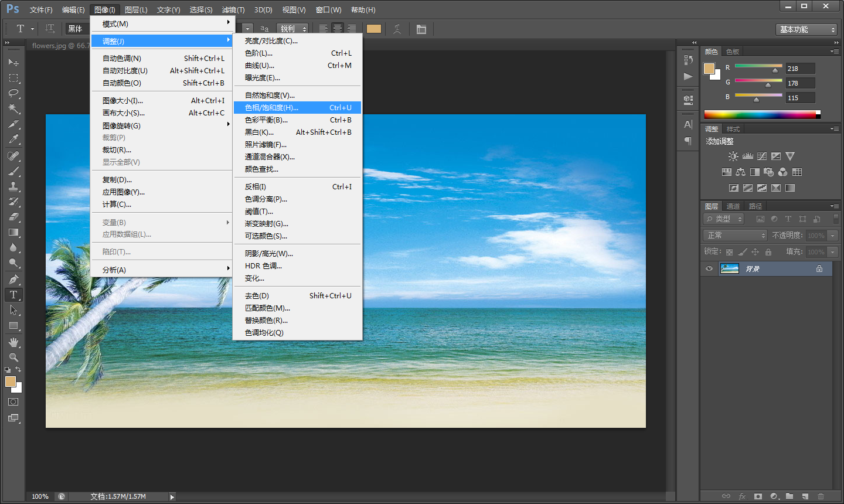Open the History panel icon
Screen dimensions: 844x504
(688, 60)
